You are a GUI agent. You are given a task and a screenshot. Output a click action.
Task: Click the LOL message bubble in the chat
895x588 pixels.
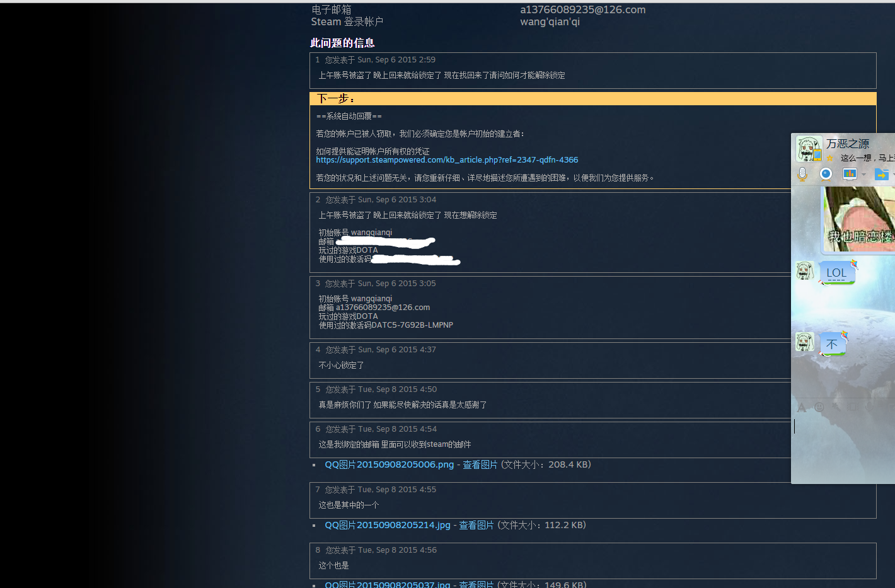(836, 273)
